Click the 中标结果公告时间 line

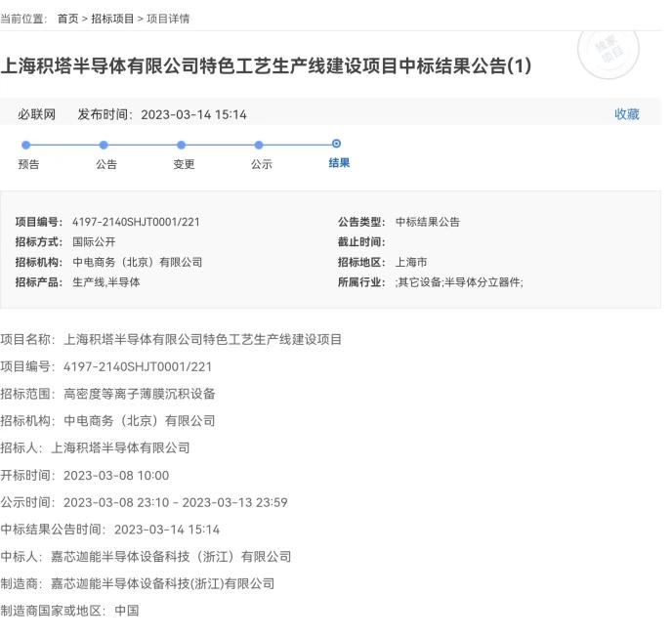[x=109, y=530]
